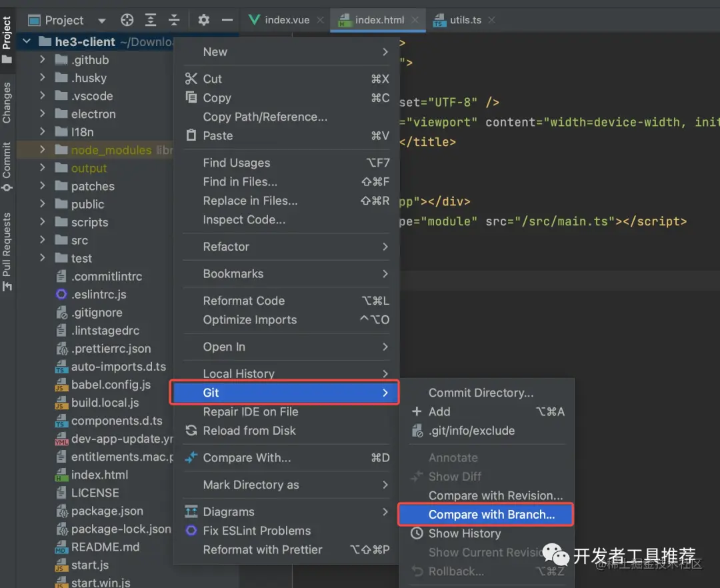
Task: Select the index.html file in tree
Action: pos(99,475)
